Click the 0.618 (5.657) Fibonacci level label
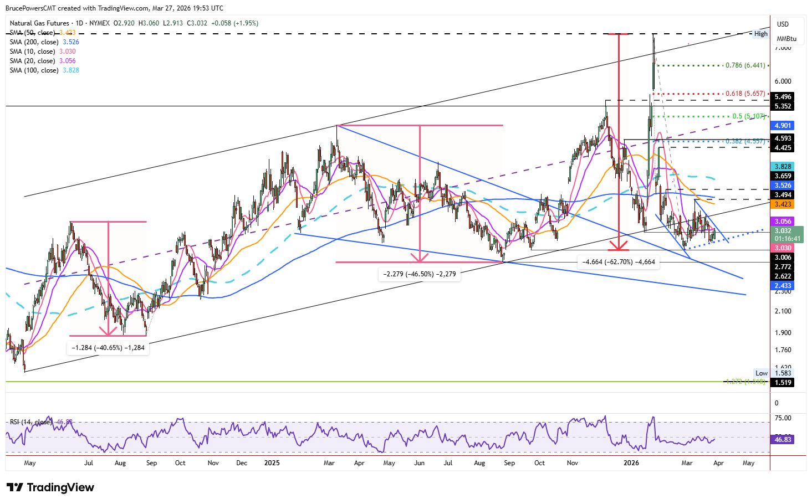812x504 pixels. click(745, 94)
